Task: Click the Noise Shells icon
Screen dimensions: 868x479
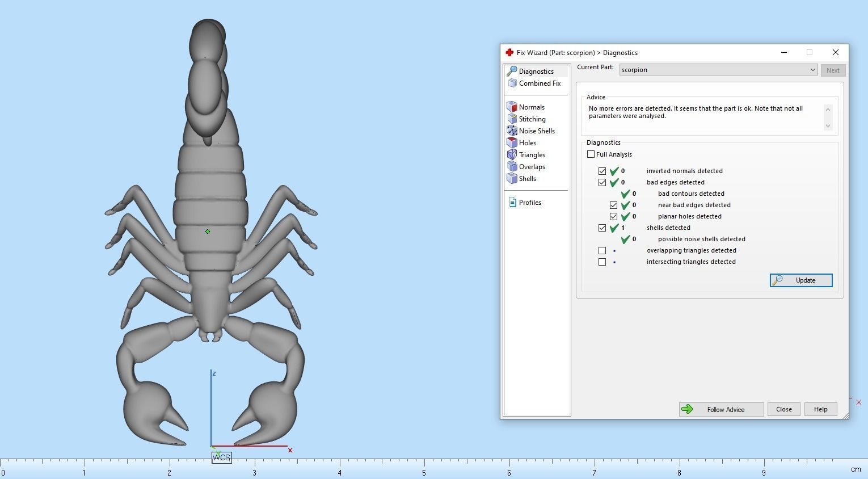Action: [512, 131]
